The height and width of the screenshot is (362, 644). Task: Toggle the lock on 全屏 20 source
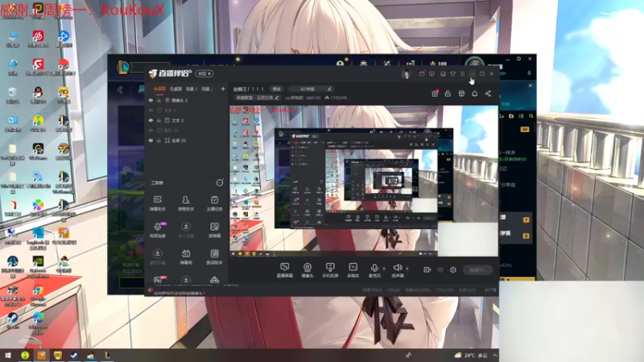pos(159,140)
